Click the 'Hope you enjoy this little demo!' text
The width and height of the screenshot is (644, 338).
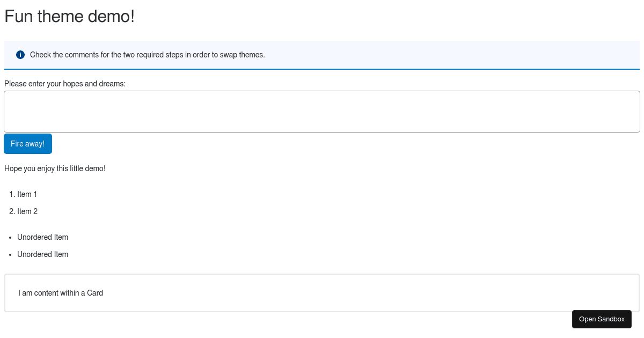click(x=55, y=168)
